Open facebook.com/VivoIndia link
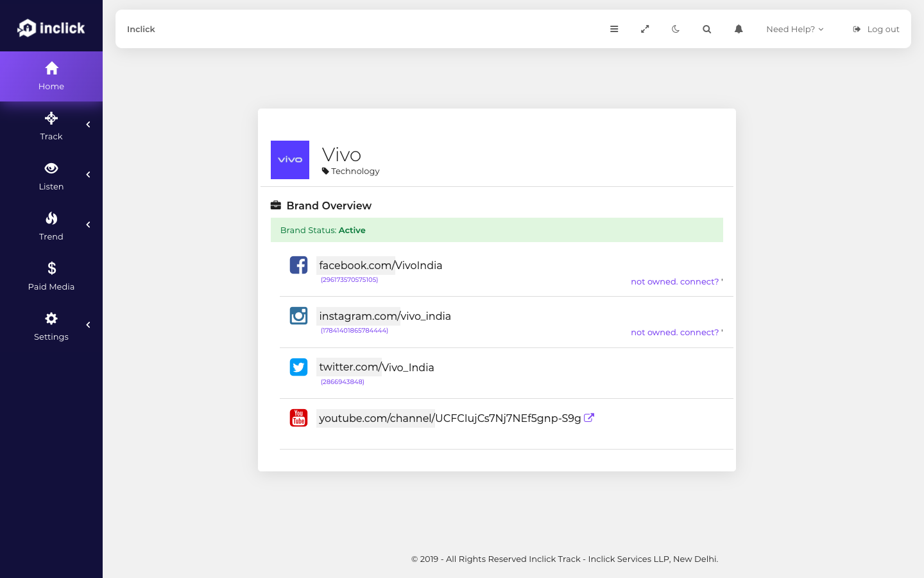The width and height of the screenshot is (924, 578). pos(381,265)
